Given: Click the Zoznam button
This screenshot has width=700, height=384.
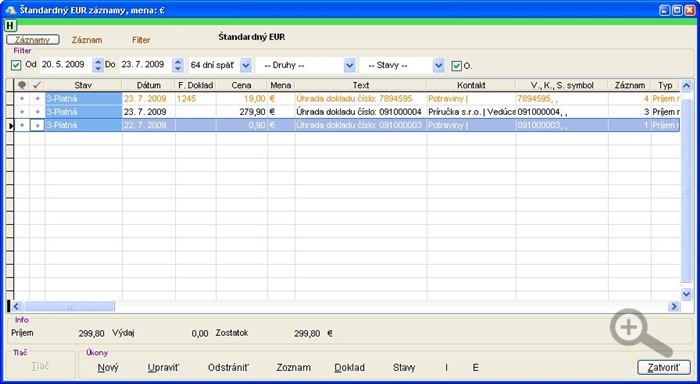Looking at the screenshot, I should pos(293,367).
